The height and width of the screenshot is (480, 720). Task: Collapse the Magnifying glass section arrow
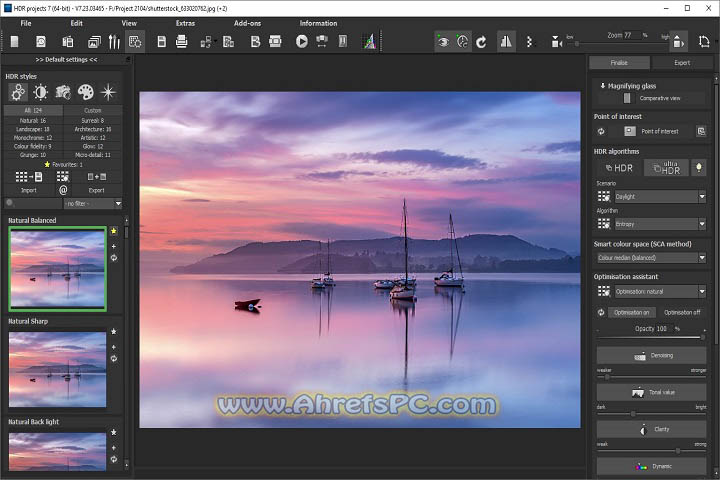602,86
